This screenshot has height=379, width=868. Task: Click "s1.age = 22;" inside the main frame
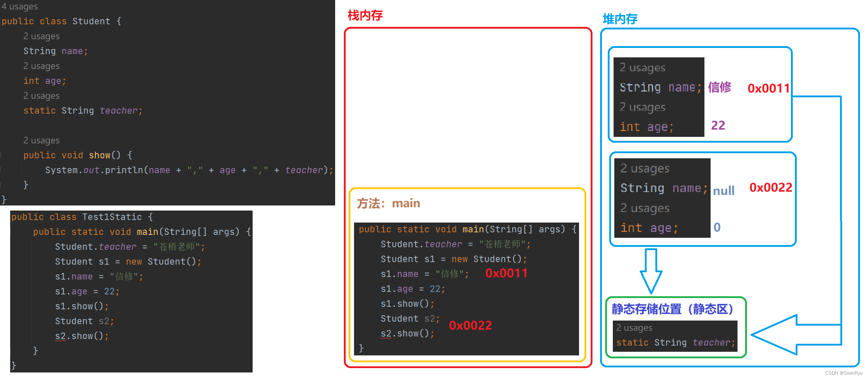click(x=413, y=289)
